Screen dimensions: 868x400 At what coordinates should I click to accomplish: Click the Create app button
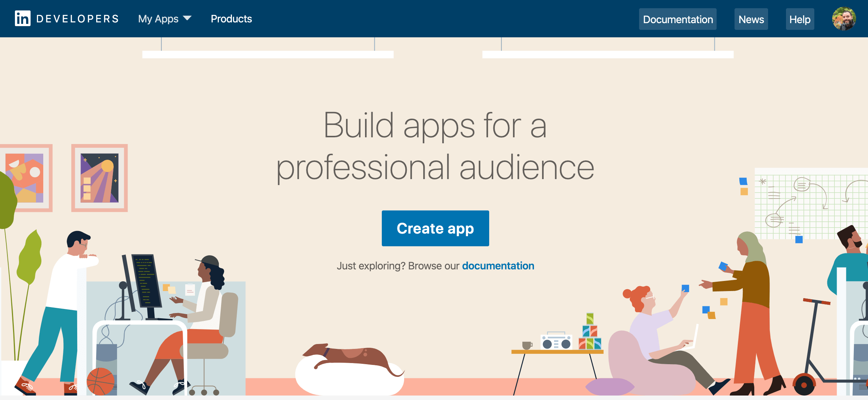click(x=435, y=228)
